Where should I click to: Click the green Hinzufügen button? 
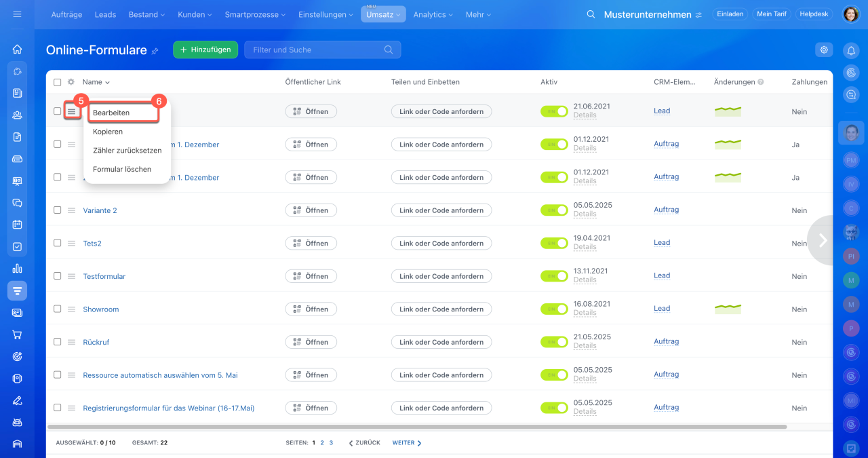tap(205, 50)
